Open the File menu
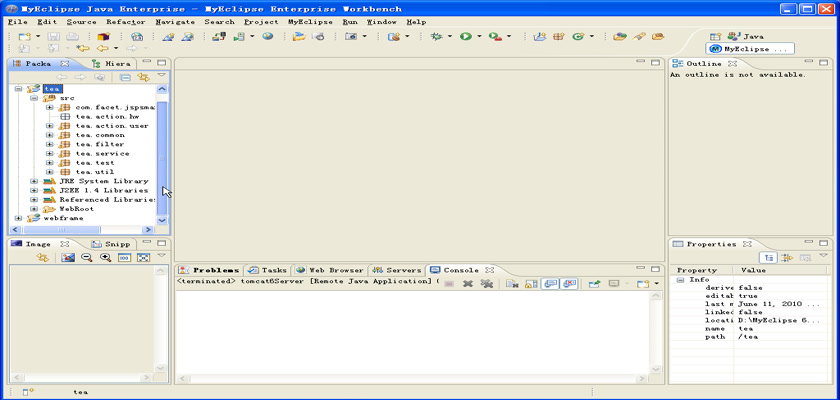The image size is (840, 400). coord(18,22)
